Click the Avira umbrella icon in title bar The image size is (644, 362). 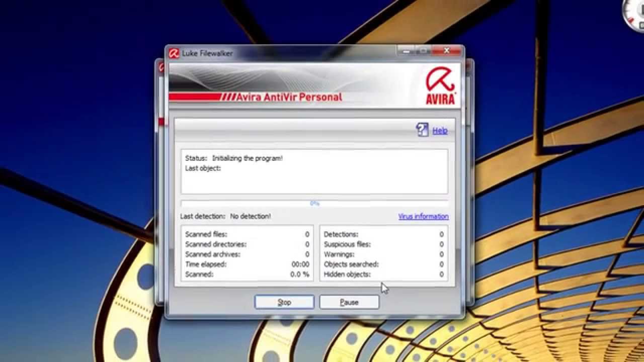pyautogui.click(x=174, y=53)
